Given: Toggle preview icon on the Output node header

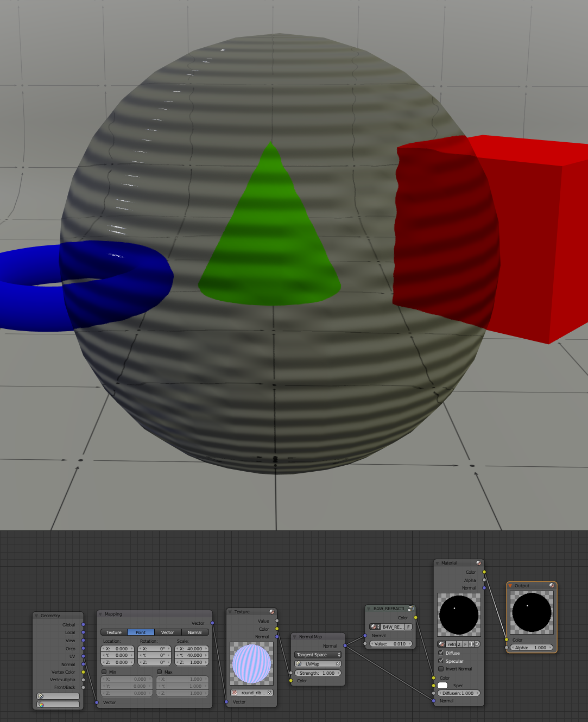Looking at the screenshot, I should point(552,586).
